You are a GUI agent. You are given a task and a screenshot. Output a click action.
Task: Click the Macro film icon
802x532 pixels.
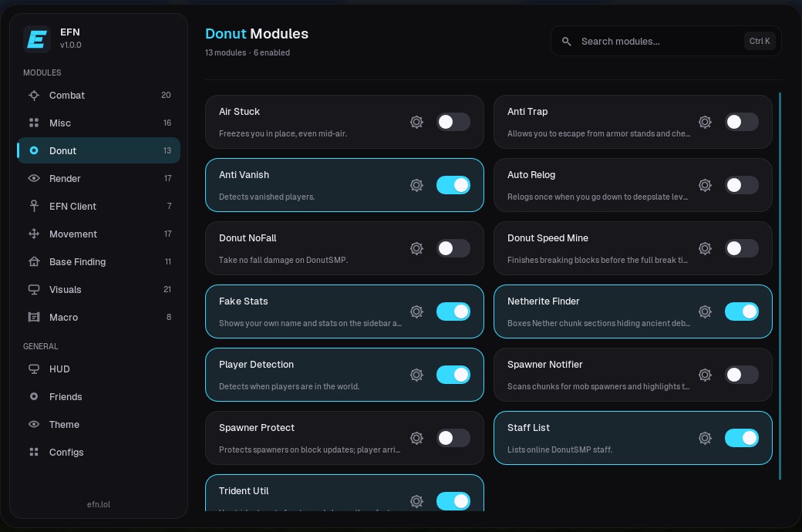click(x=34, y=317)
